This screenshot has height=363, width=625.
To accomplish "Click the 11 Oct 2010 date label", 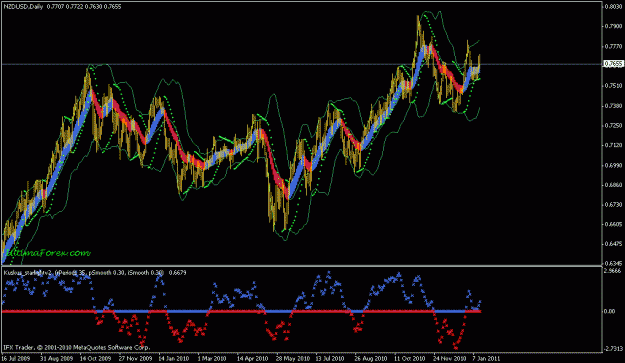I will point(410,358).
